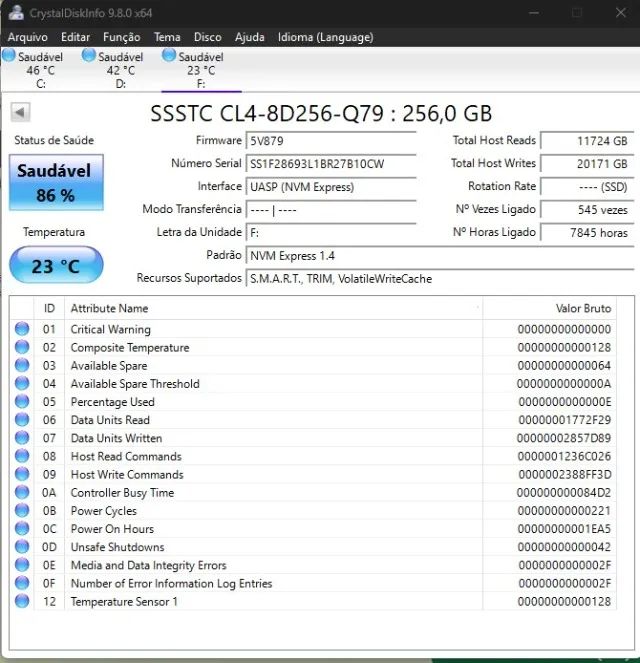Click the Letra da Unidade field F:
Image resolution: width=640 pixels, height=663 pixels.
331,232
